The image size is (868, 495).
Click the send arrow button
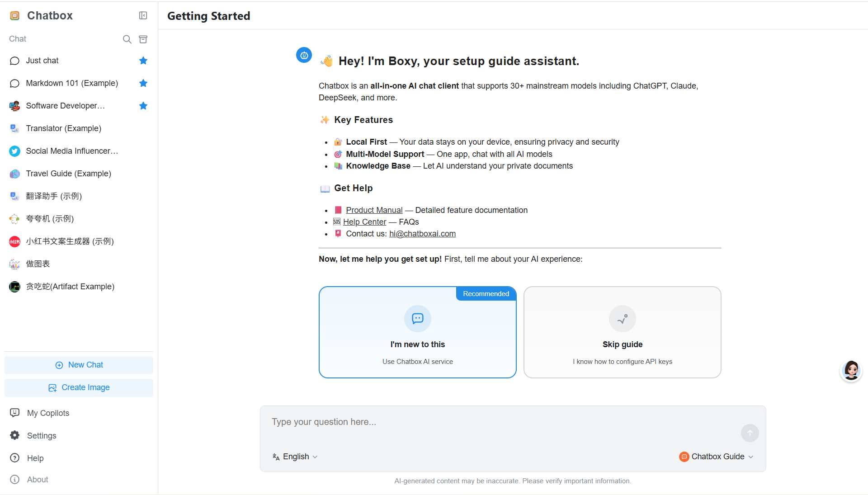pyautogui.click(x=750, y=433)
